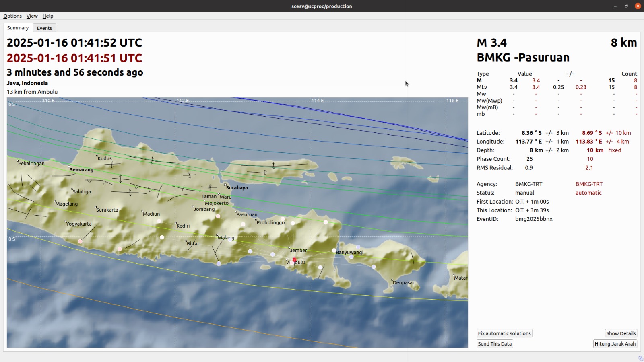Open Show Details
Image resolution: width=644 pixels, height=362 pixels.
click(621, 333)
